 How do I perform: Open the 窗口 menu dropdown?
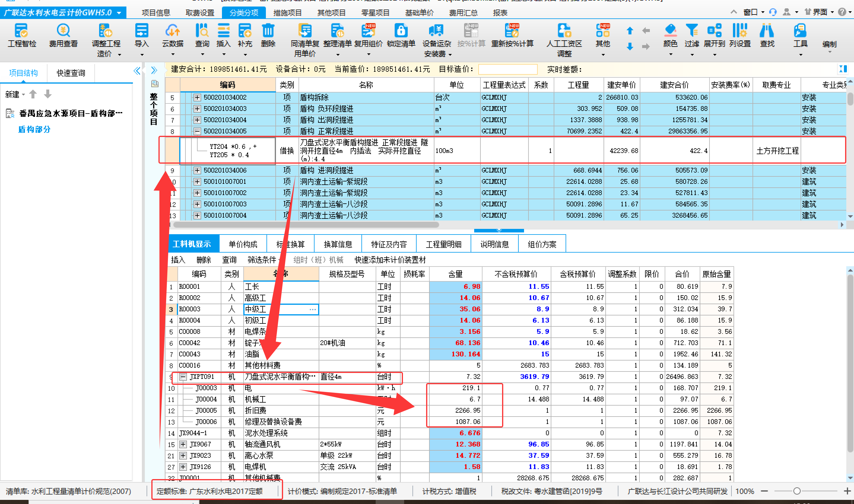click(x=753, y=12)
